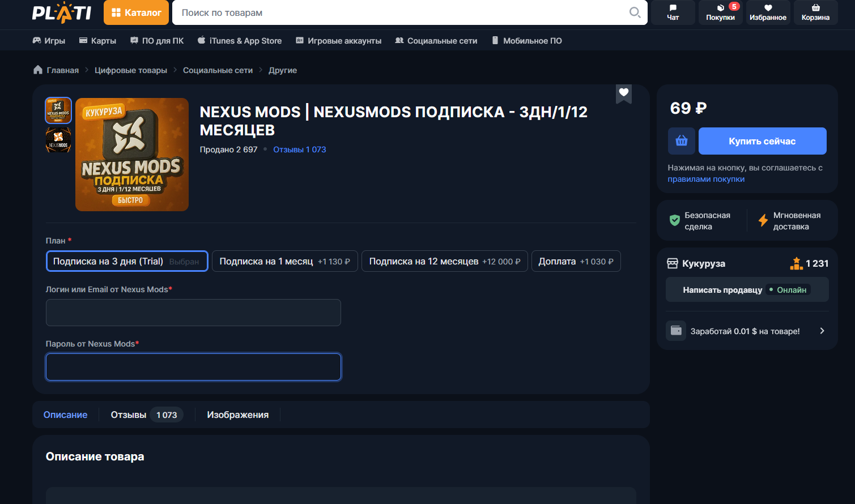Click the Главная breadcrumb home link
855x504 pixels.
tap(56, 70)
